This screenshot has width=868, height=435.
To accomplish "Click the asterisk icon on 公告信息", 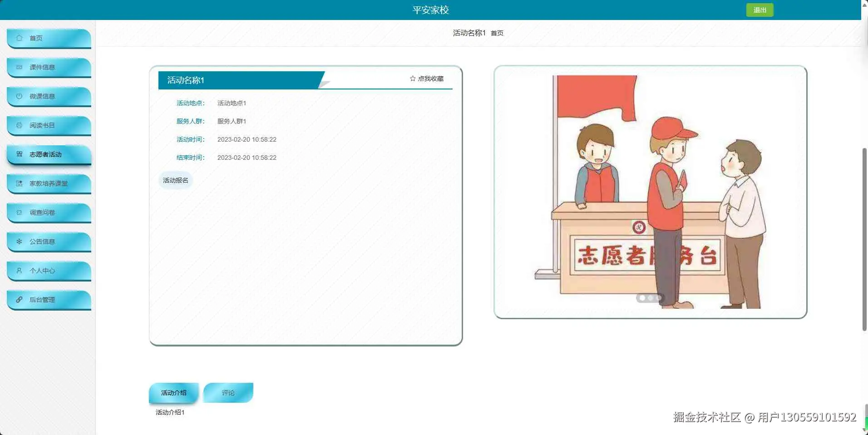I will tap(19, 242).
